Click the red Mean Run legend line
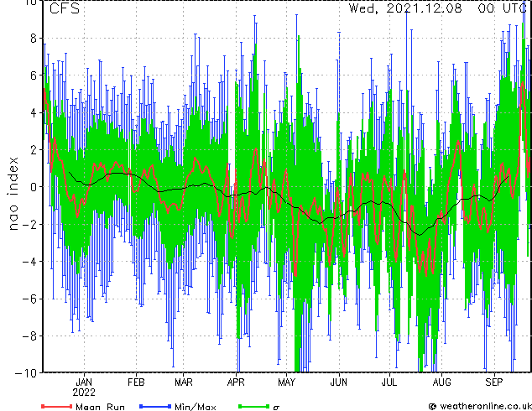The height and width of the screenshot is (411, 532). (x=57, y=406)
